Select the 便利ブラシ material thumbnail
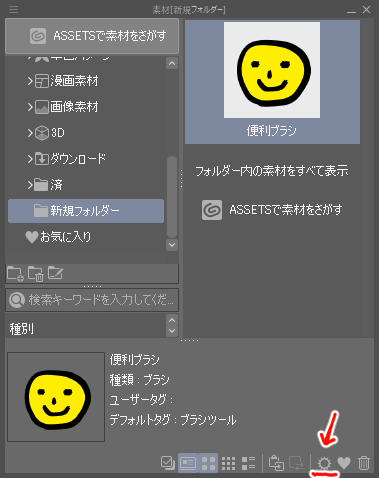 pyautogui.click(x=272, y=82)
